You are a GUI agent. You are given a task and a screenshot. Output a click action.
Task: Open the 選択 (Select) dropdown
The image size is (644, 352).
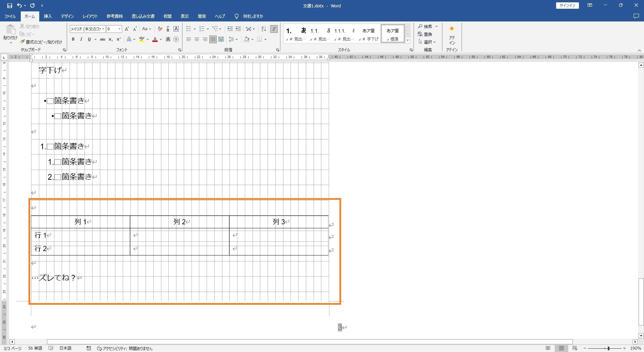427,42
